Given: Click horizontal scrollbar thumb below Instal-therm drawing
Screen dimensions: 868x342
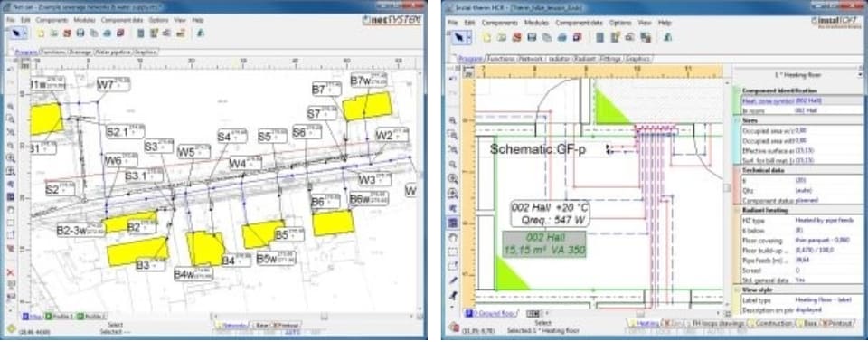Looking at the screenshot, I should [640, 314].
